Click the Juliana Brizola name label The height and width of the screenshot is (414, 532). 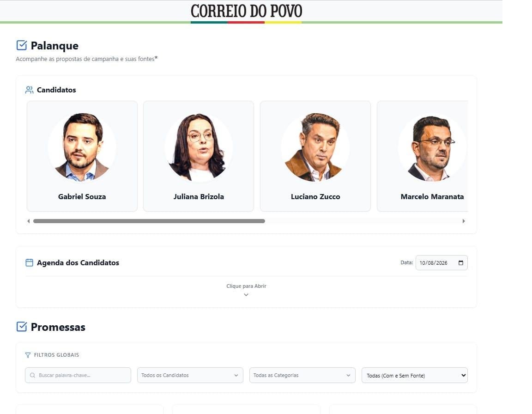click(x=199, y=196)
